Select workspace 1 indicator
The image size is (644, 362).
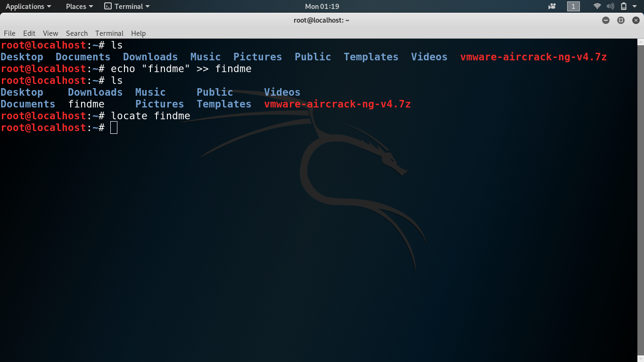click(x=573, y=6)
